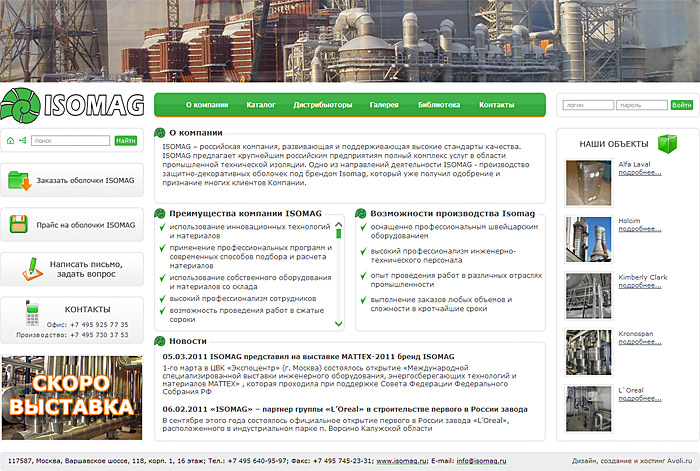Click the industrial plant header banner
700x471 pixels.
point(350,41)
